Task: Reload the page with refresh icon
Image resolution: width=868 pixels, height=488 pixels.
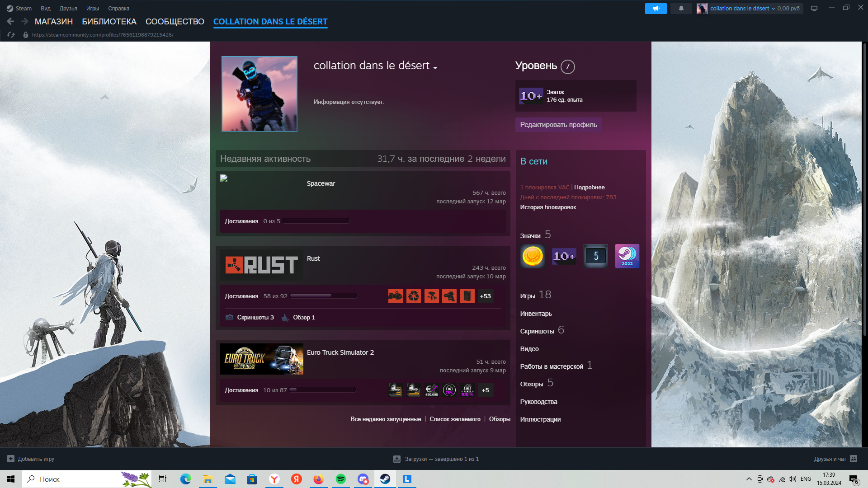Action: [x=11, y=35]
